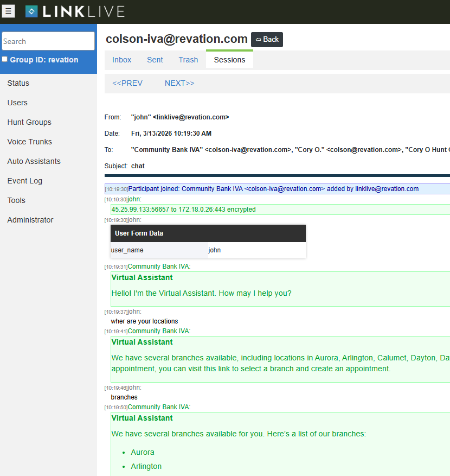Image resolution: width=450 pixels, height=476 pixels.
Task: Advance to next session with NEXT>>
Action: click(179, 83)
